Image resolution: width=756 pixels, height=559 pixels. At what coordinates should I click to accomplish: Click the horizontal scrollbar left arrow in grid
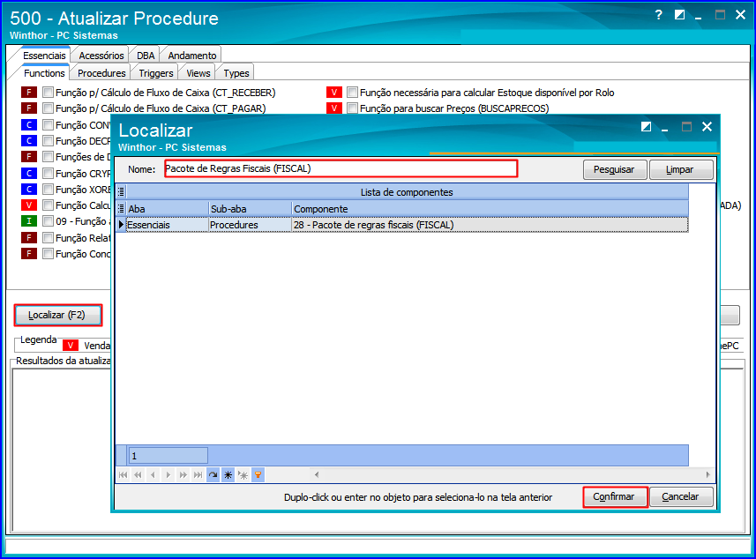click(x=317, y=475)
